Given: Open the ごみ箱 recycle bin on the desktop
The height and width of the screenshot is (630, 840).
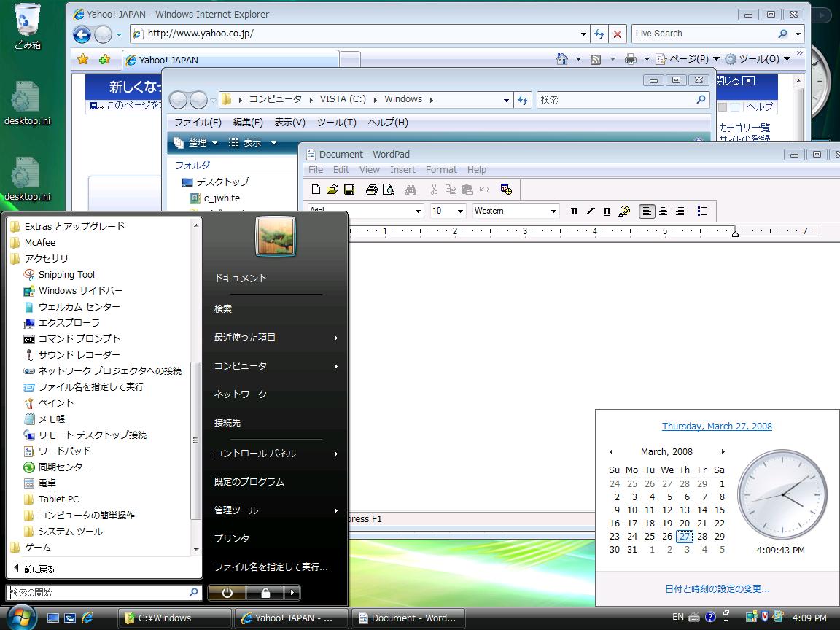Looking at the screenshot, I should pos(27,27).
